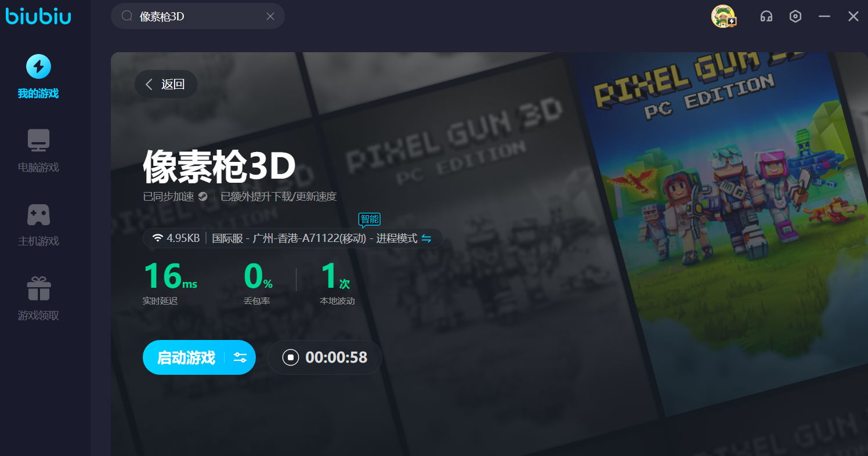Open the game gift claim icon
The width and height of the screenshot is (868, 456).
38,289
